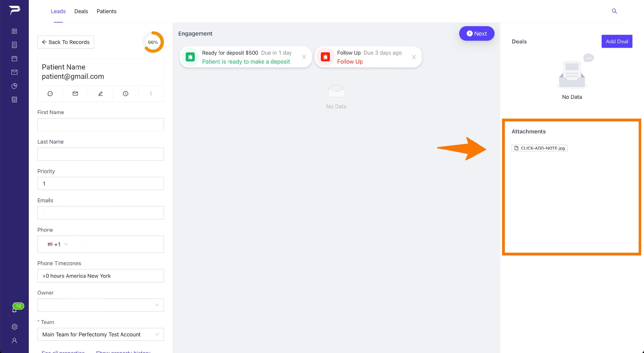The width and height of the screenshot is (644, 353).
Task: Click the Add Deal button
Action: point(617,41)
